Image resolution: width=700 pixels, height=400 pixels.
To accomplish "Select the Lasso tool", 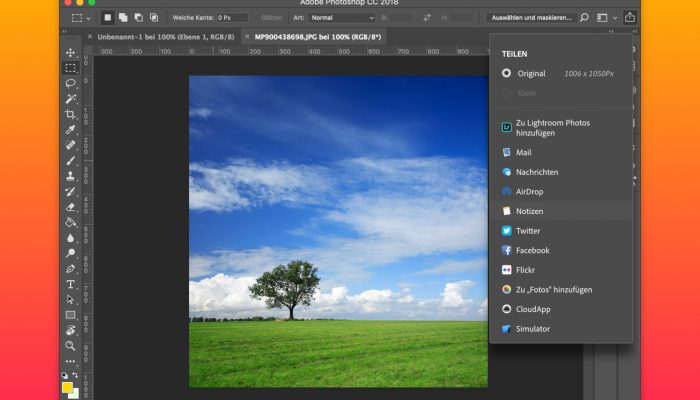I will tap(71, 83).
